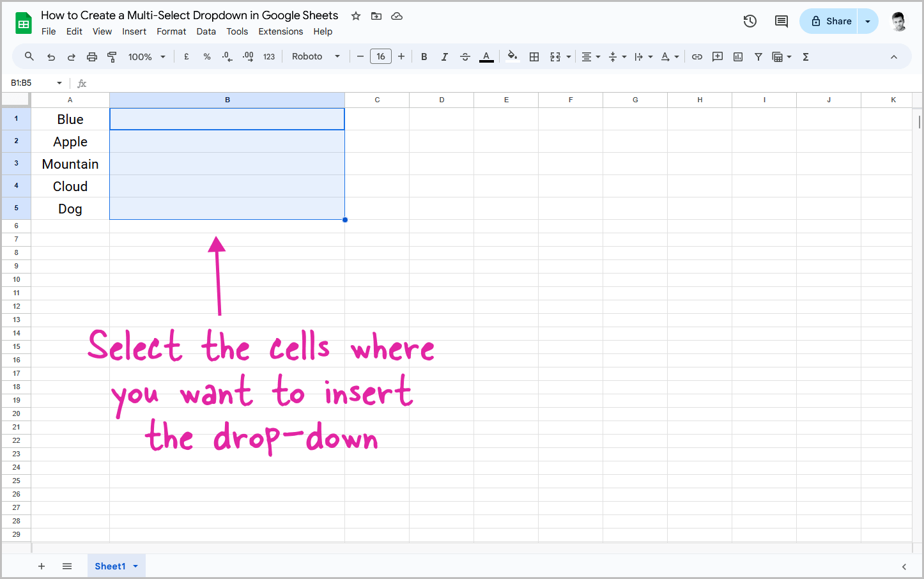Image resolution: width=924 pixels, height=579 pixels.
Task: Click the Share button
Action: [829, 21]
